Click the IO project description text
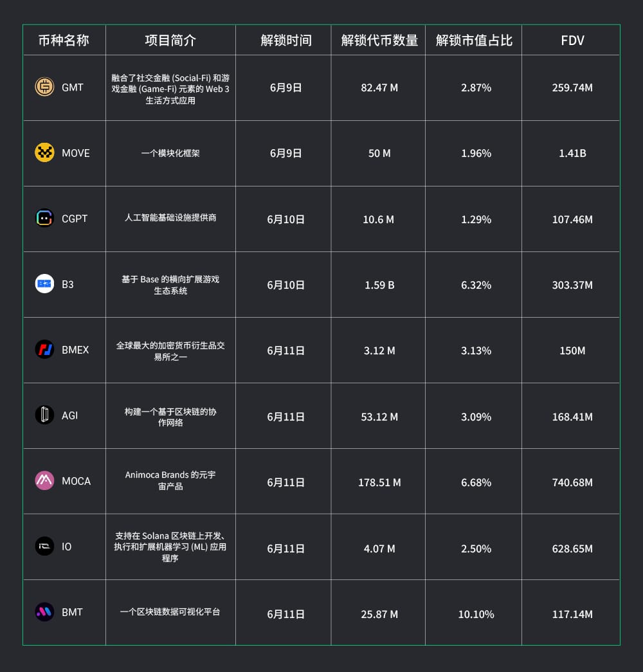The height and width of the screenshot is (672, 643). (170, 547)
